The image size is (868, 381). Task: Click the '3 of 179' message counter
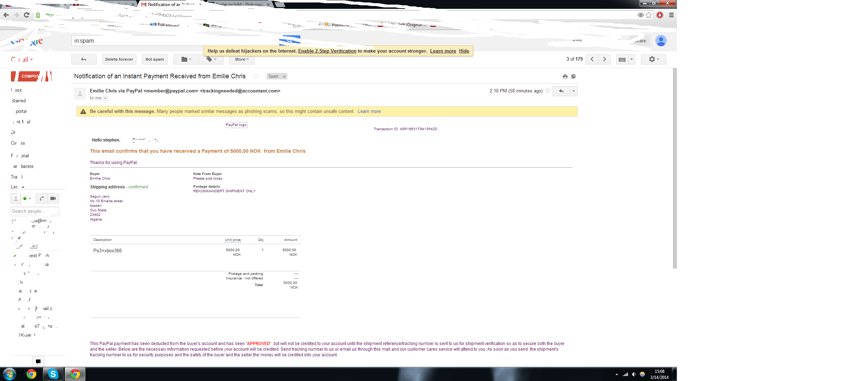[574, 59]
